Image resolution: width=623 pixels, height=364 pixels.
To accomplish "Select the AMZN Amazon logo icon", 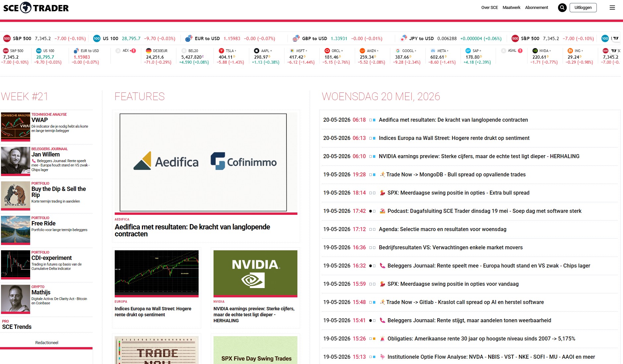I will [362, 51].
